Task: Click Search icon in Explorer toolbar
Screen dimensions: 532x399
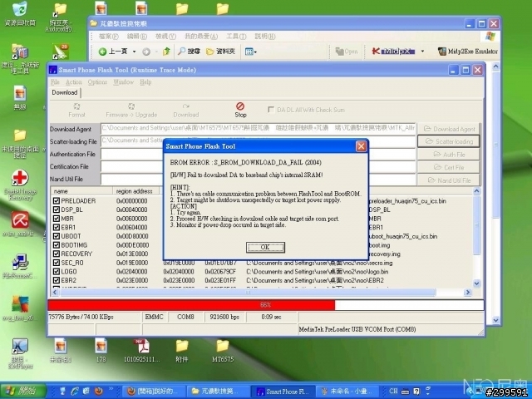Action: [182, 52]
